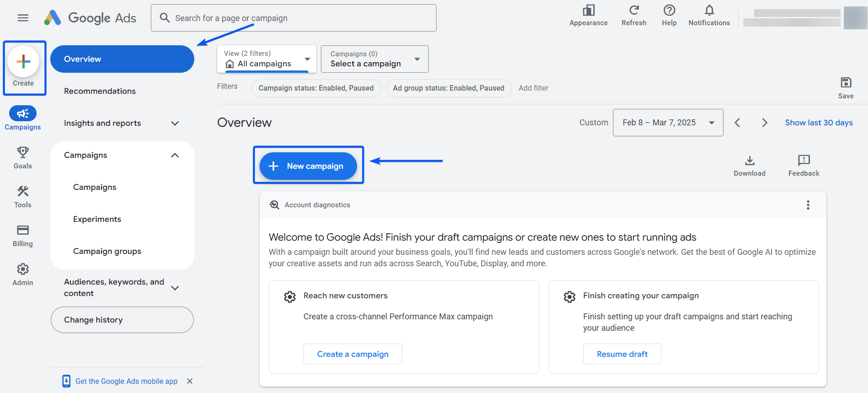Screen dimensions: 868x393
Task: Click Add filter
Action: point(533,88)
